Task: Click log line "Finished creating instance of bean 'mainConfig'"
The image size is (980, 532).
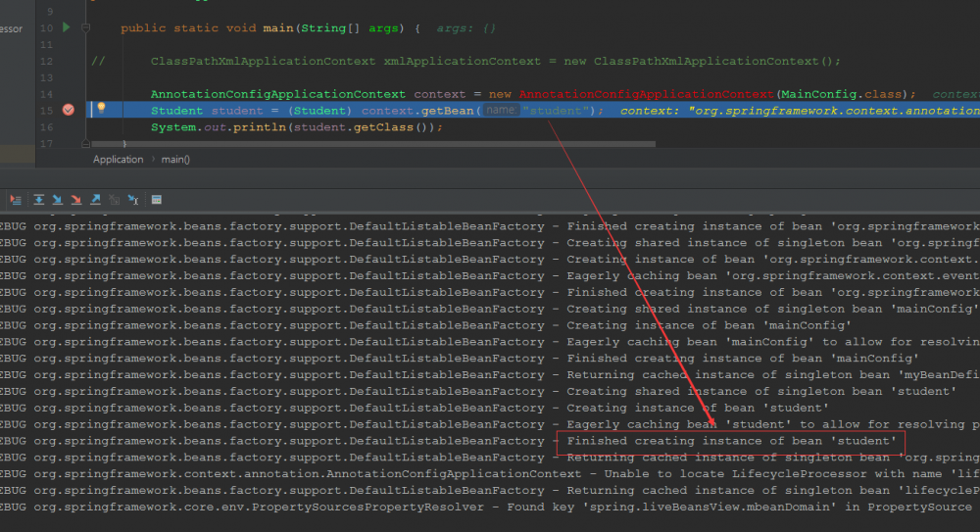Action: 743,359
